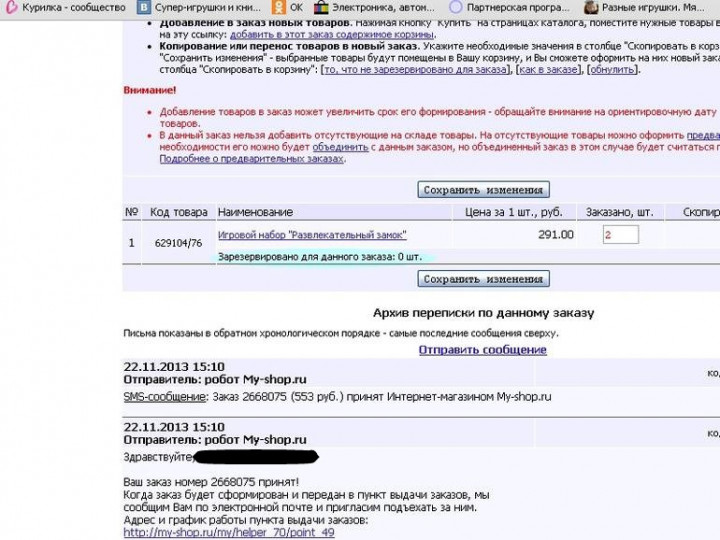This screenshot has height=540, width=720.
Task: Click the 'Архив переписки по данному заказу' heading
Action: tap(483, 313)
